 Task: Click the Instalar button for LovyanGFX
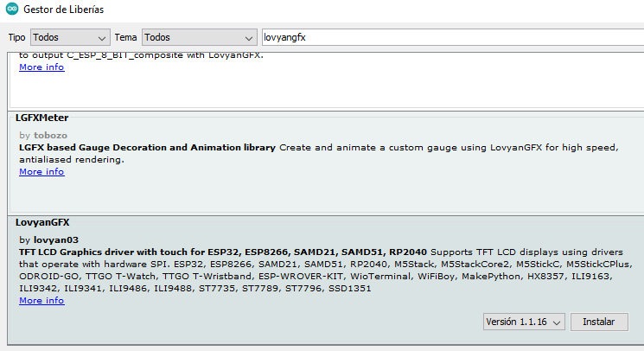coord(599,322)
